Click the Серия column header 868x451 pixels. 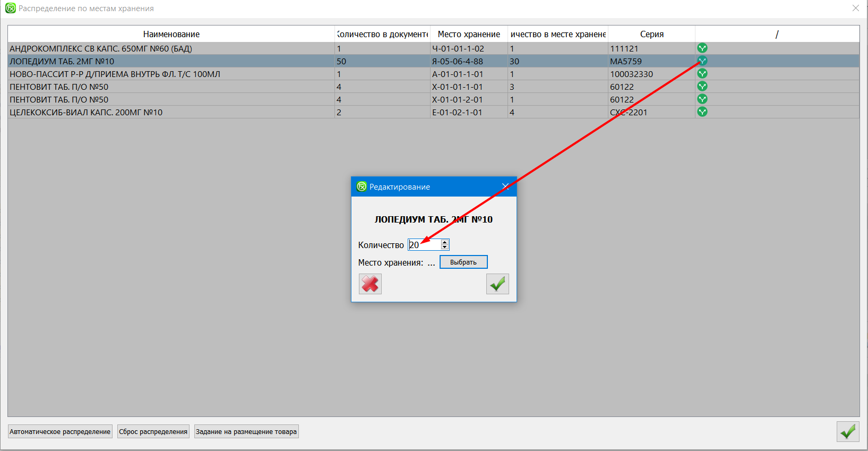651,34
